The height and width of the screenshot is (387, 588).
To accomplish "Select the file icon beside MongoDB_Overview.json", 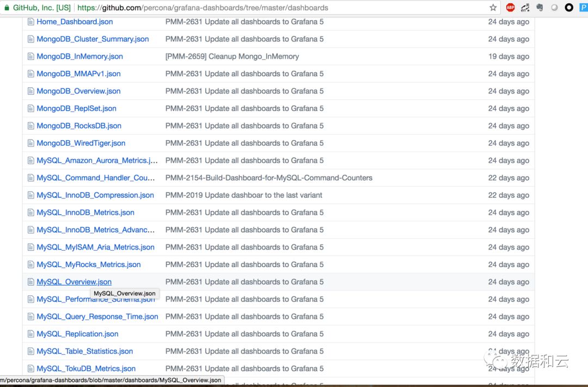I will 30,91.
